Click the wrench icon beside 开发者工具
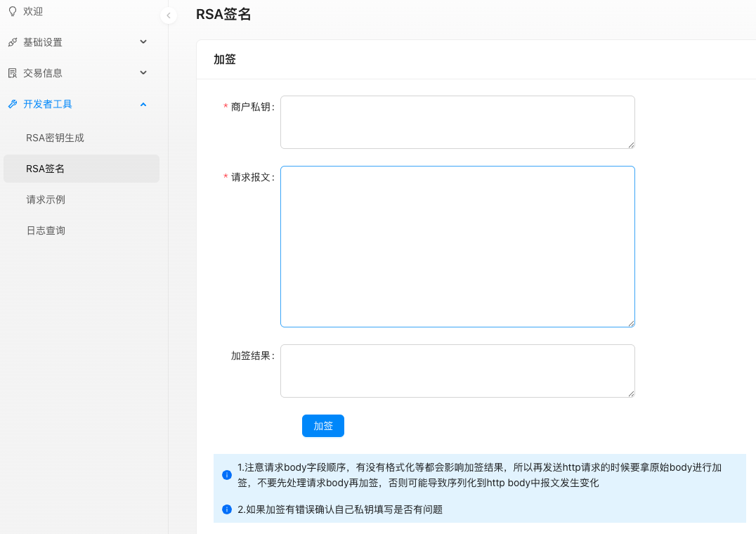 point(12,104)
